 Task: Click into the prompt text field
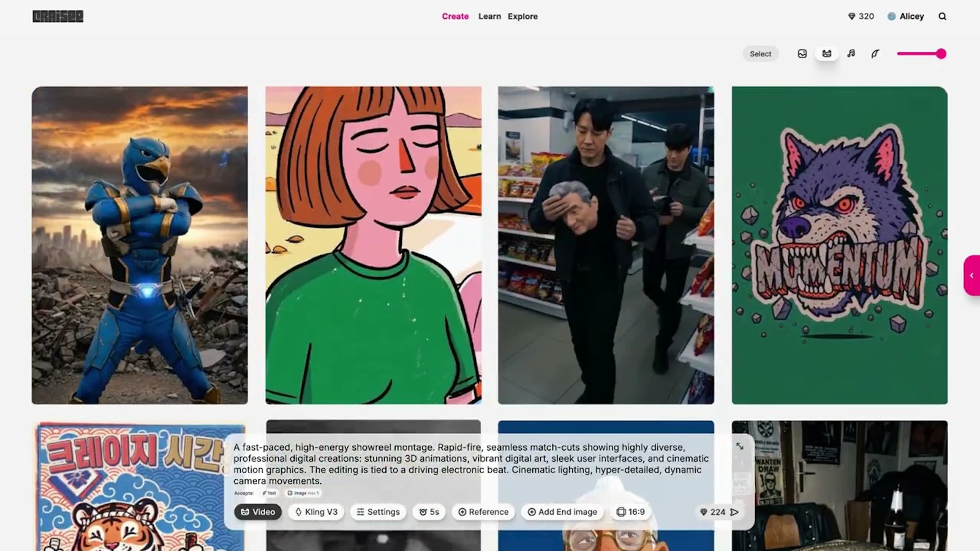471,464
